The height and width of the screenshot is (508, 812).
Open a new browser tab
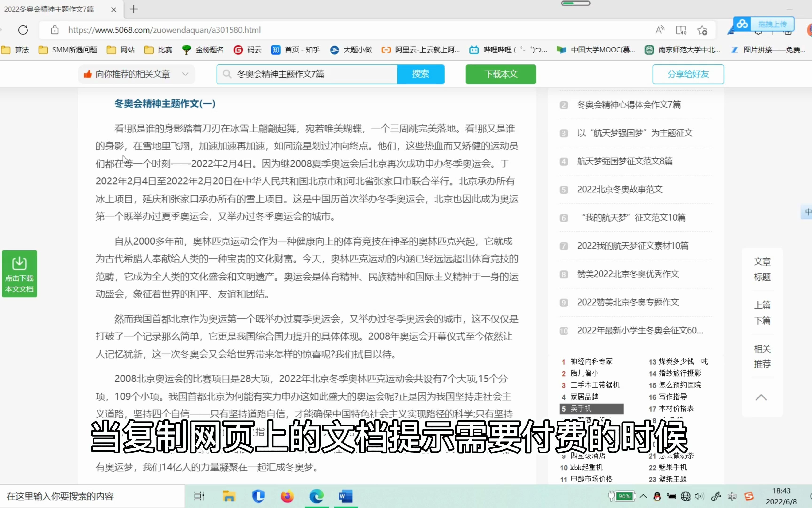tap(133, 9)
